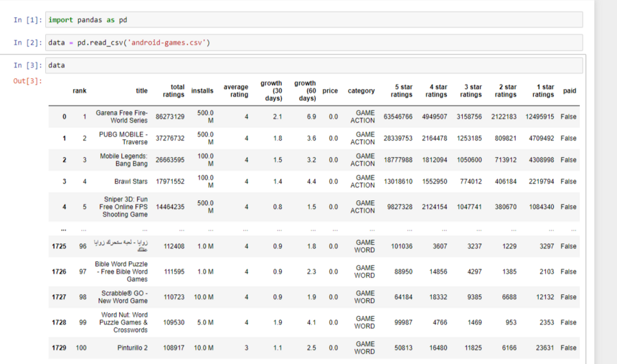Click the '5 star ratings' column header
The image size is (617, 364).
[x=402, y=90]
